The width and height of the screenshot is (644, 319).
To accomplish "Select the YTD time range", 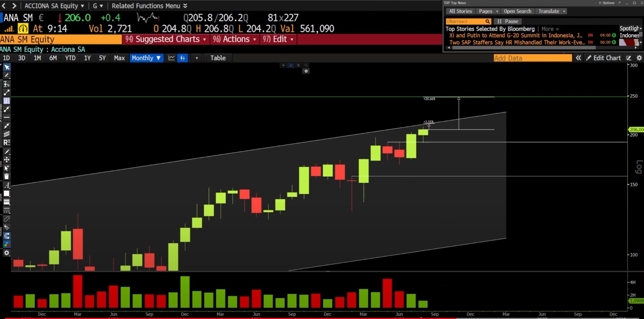I will pyautogui.click(x=70, y=58).
